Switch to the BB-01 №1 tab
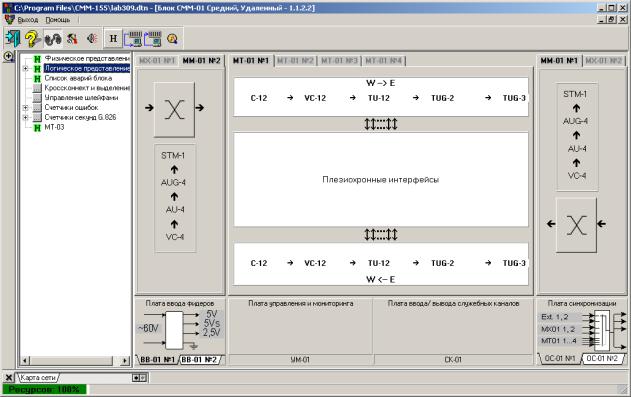Image resolution: width=631 pixels, height=397 pixels. point(157,360)
